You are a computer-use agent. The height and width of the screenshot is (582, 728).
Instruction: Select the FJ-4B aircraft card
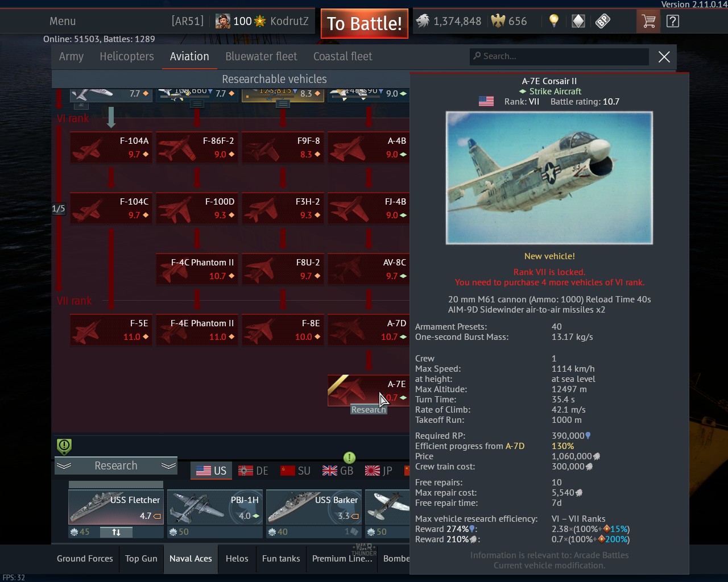point(369,209)
